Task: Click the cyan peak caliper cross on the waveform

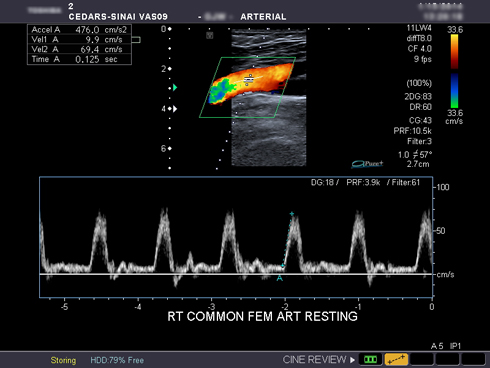Action: click(292, 214)
